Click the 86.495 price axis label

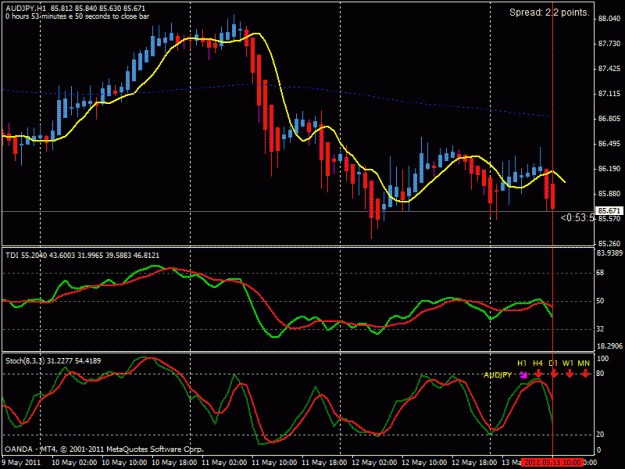[x=609, y=144]
